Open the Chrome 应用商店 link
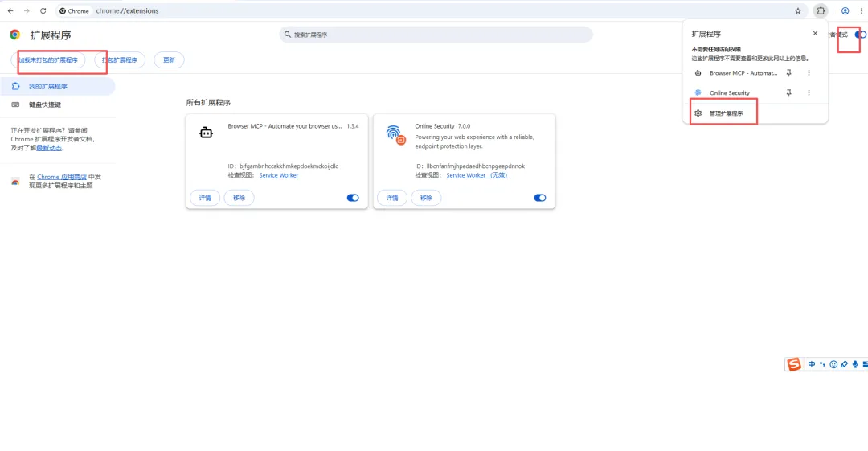 (61, 177)
